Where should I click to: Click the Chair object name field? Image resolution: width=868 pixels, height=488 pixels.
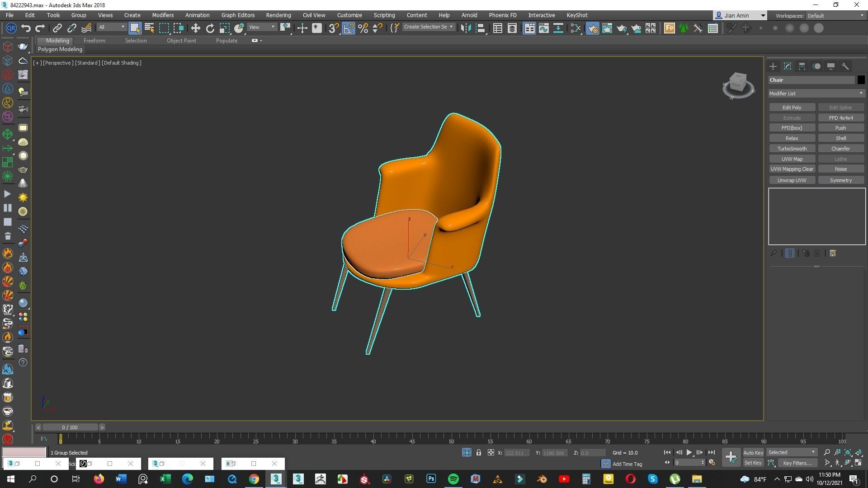tap(811, 80)
